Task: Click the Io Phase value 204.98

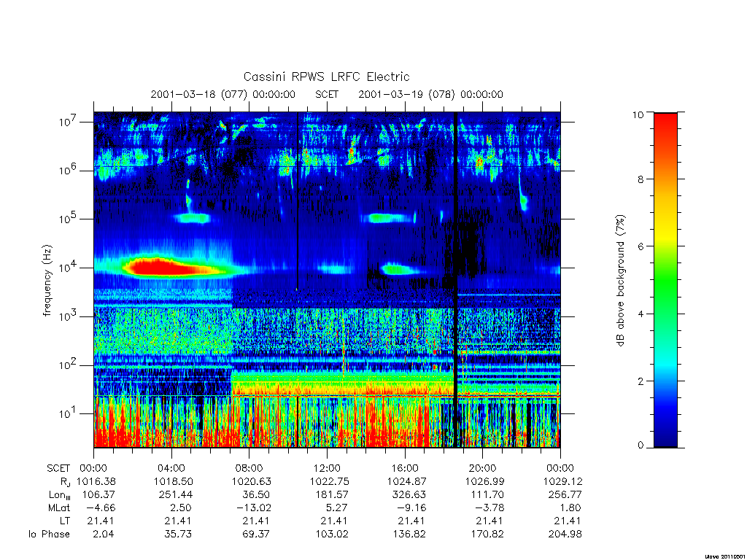Action: click(x=565, y=534)
